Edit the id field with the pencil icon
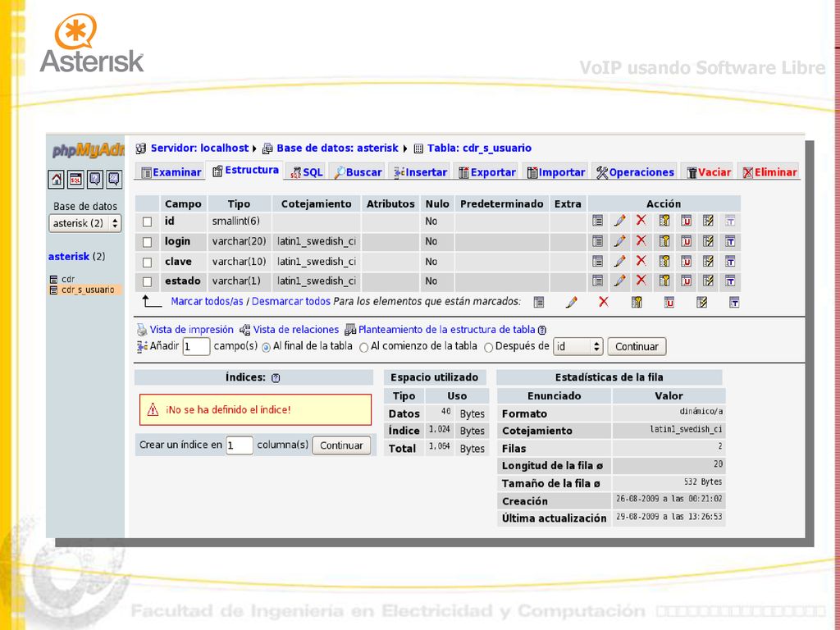The image size is (840, 630). coord(620,221)
